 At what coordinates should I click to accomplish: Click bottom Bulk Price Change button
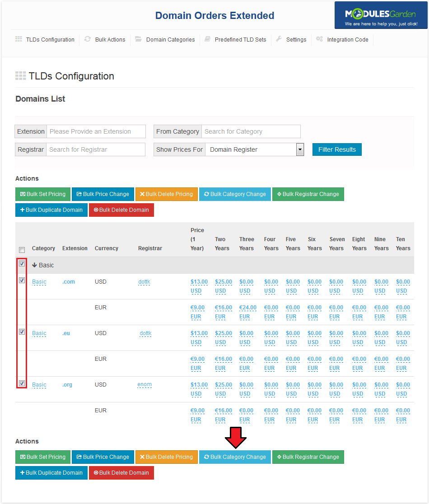pos(103,457)
